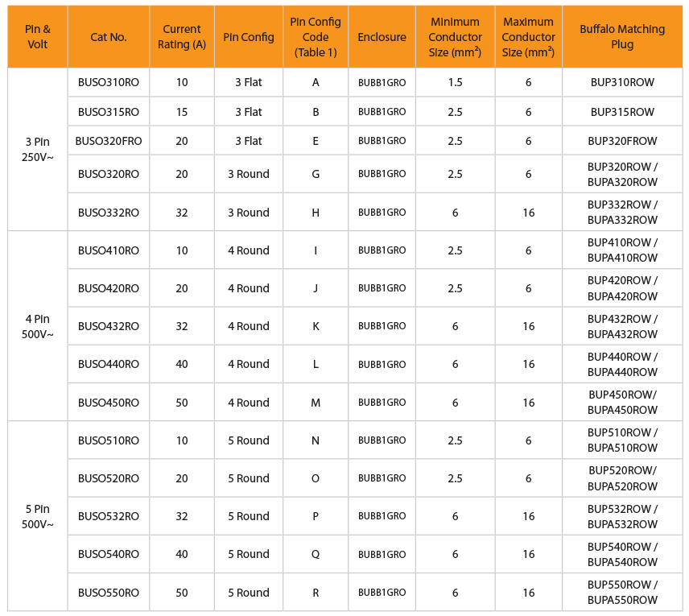Select the '5 Pin 500V~' group cell
Viewport: 689px width, 616px height.
pos(38,516)
